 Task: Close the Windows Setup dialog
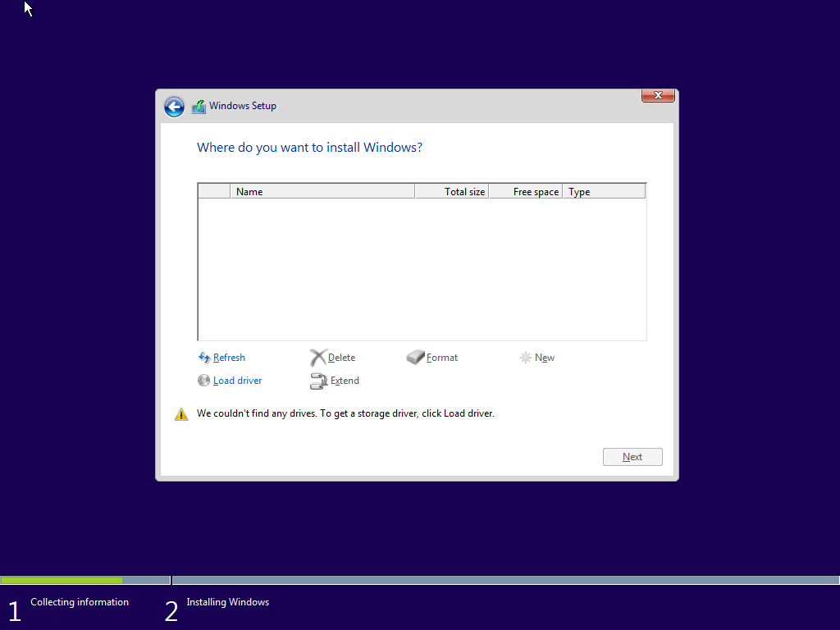tap(658, 96)
